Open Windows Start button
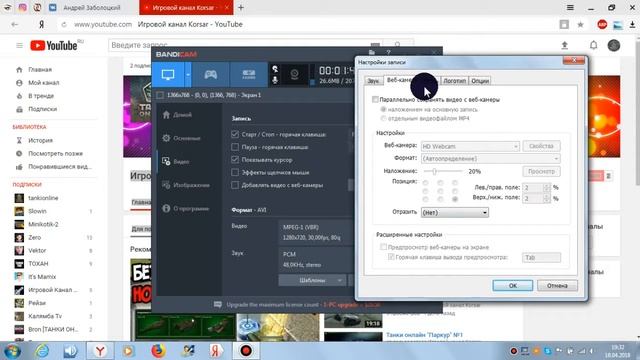The image size is (640, 360). 12,351
